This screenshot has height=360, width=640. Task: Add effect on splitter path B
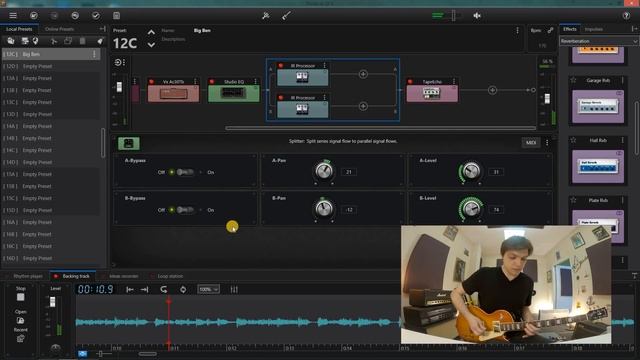pyautogui.click(x=363, y=106)
